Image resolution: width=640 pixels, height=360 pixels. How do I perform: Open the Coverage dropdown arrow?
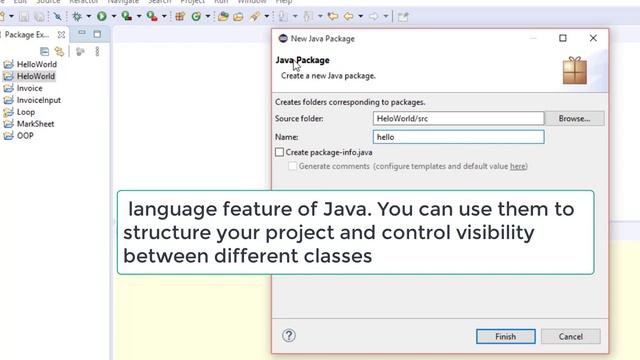pos(139,16)
